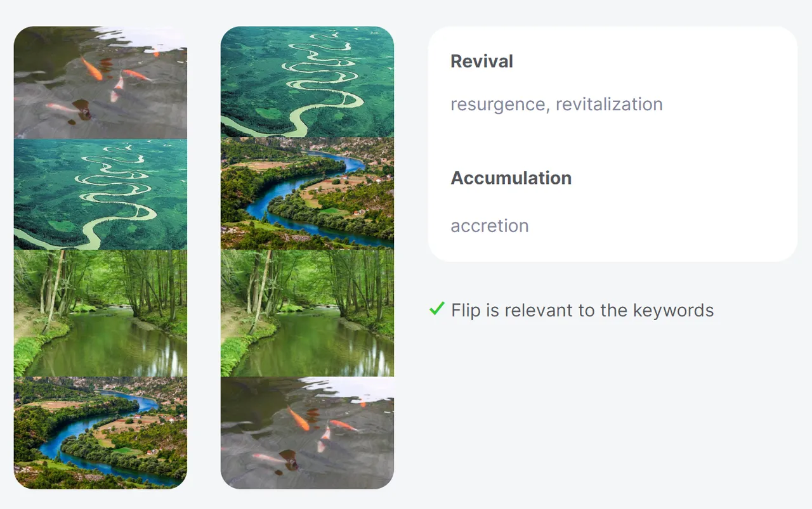Select the left flip's koi fish image

(100, 82)
